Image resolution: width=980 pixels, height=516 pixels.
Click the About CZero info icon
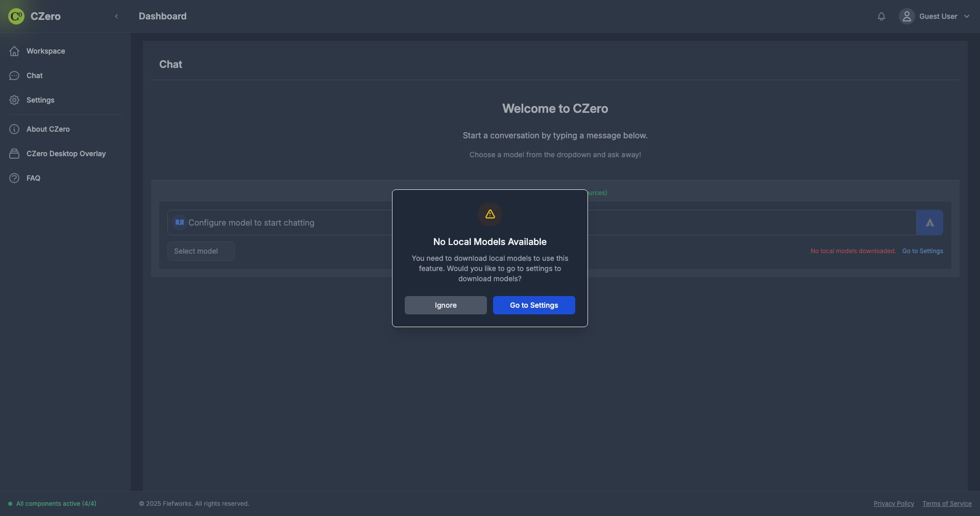pyautogui.click(x=14, y=129)
